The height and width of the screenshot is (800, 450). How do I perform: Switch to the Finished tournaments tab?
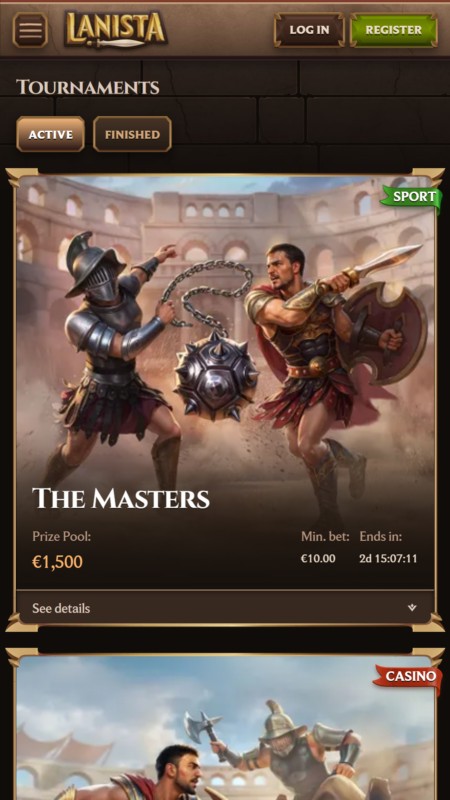[132, 134]
